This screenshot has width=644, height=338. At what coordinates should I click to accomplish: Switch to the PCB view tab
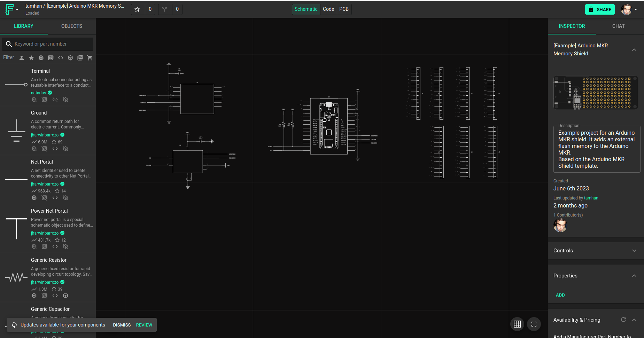pyautogui.click(x=344, y=9)
